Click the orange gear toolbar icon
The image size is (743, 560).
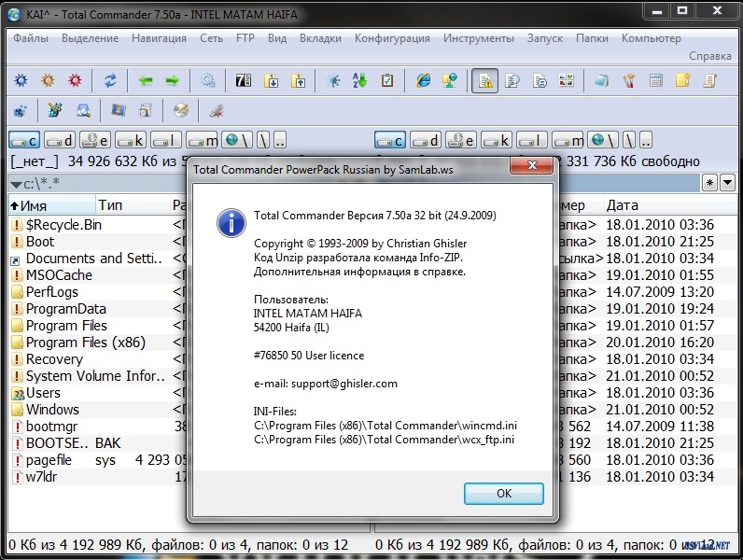(48, 80)
